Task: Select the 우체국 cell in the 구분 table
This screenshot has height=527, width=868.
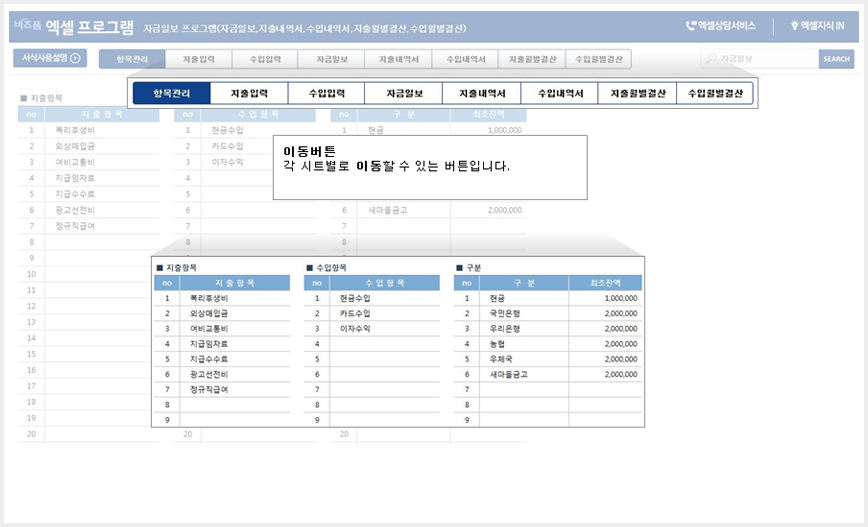Action: (524, 359)
